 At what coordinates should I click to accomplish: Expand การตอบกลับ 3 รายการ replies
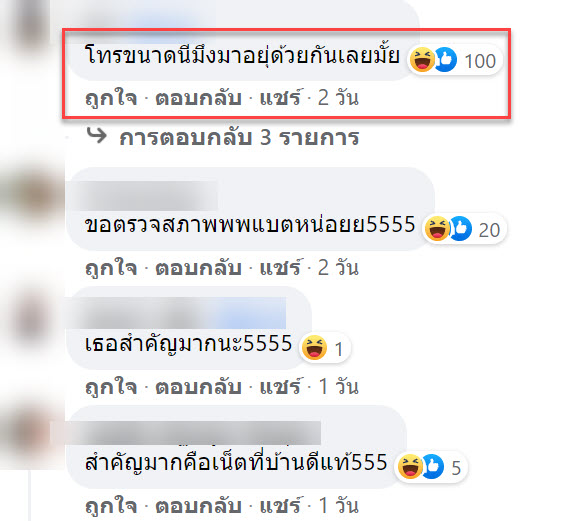[239, 138]
